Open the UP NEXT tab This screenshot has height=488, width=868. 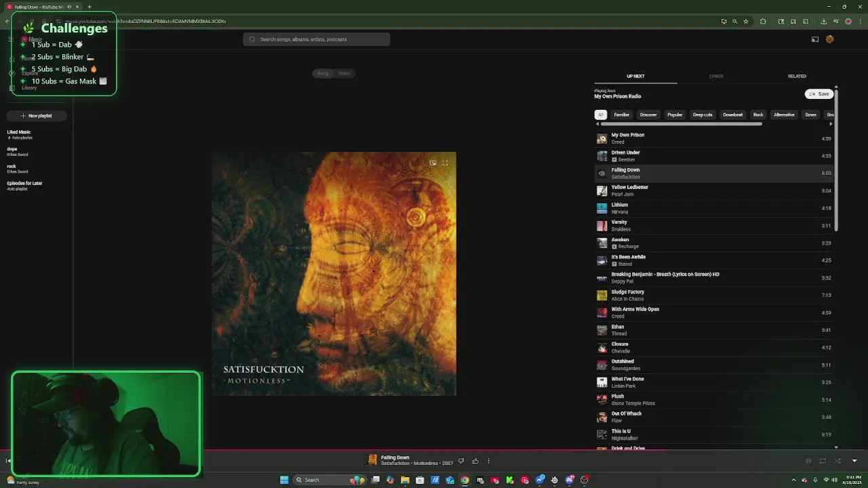[x=635, y=76]
